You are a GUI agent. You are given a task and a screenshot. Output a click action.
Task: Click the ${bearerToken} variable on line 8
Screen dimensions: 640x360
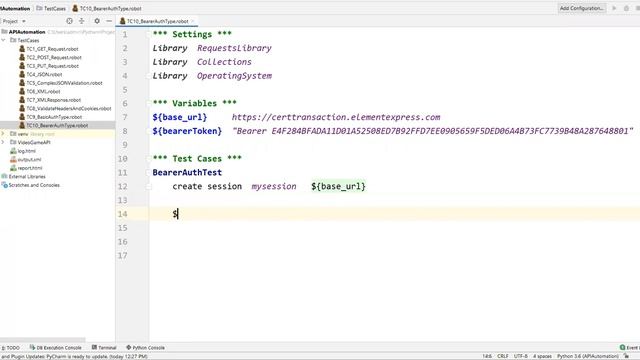coord(187,131)
